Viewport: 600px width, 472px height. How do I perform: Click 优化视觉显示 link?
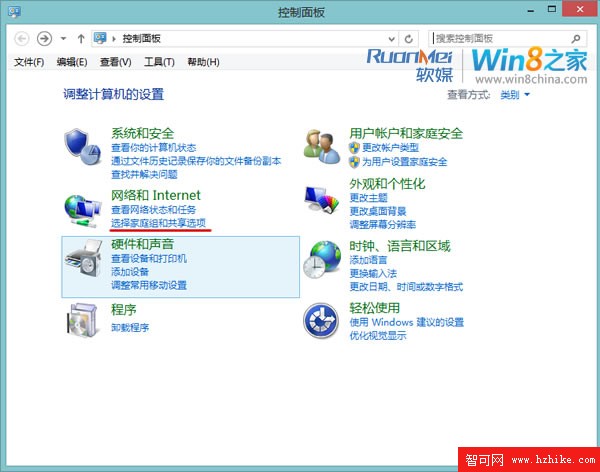[x=378, y=336]
